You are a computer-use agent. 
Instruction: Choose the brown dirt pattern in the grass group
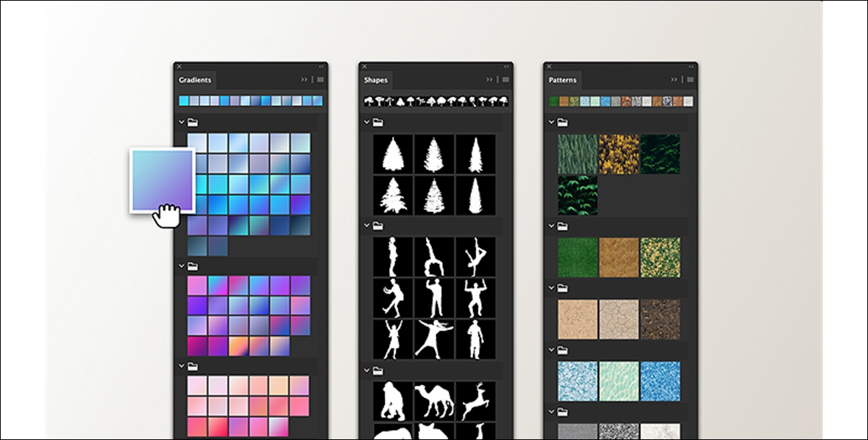pyautogui.click(x=619, y=257)
